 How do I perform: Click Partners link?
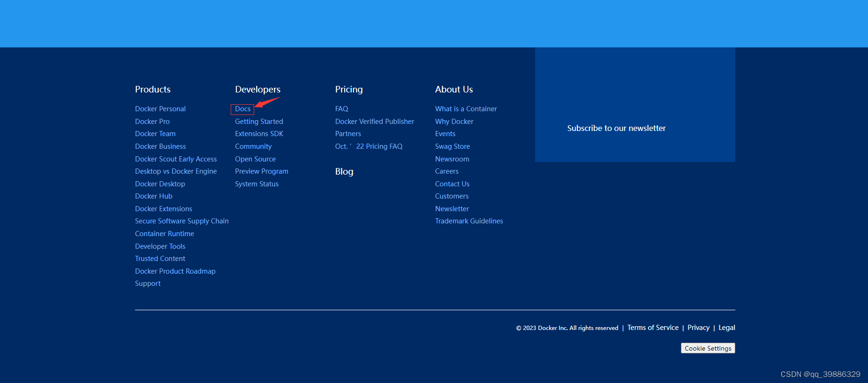pos(348,134)
